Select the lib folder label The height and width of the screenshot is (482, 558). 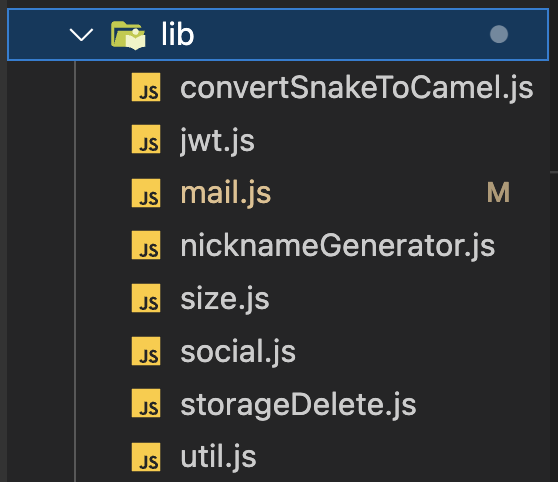[x=178, y=34]
